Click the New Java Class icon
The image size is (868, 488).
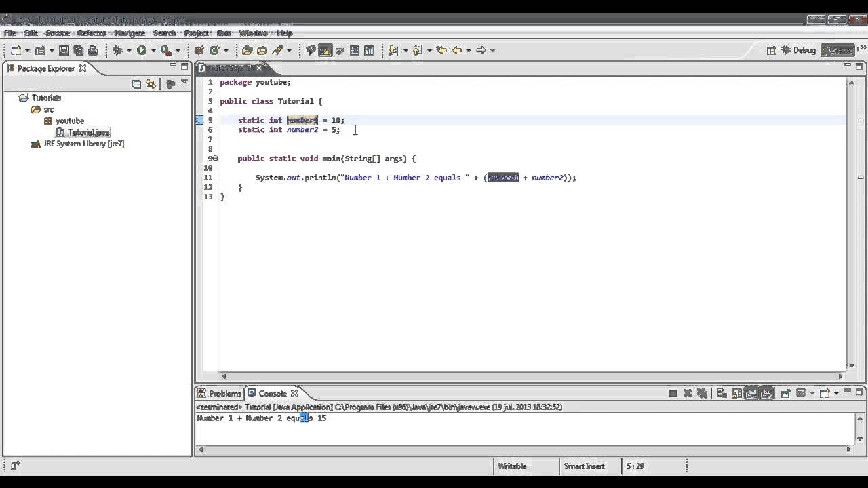[214, 50]
